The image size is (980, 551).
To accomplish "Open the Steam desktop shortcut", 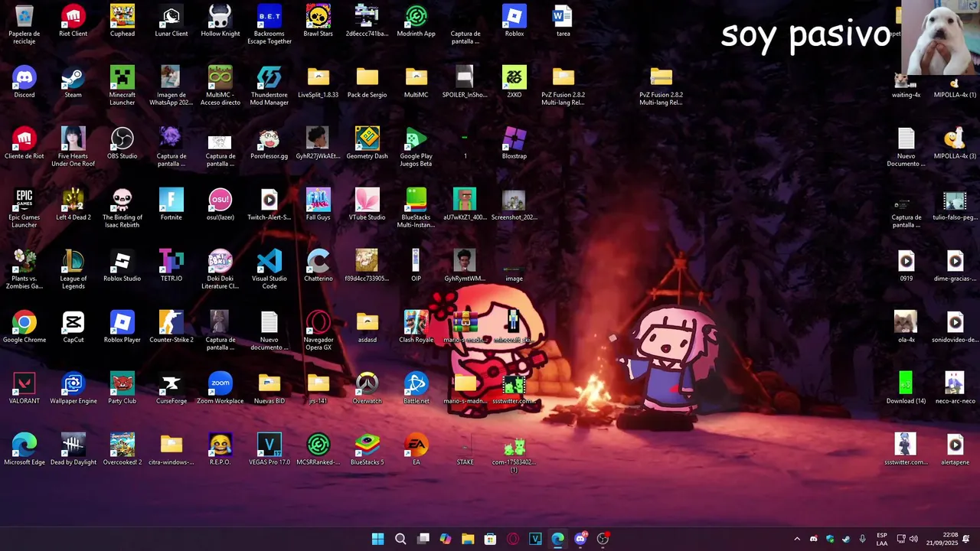I will (x=73, y=82).
